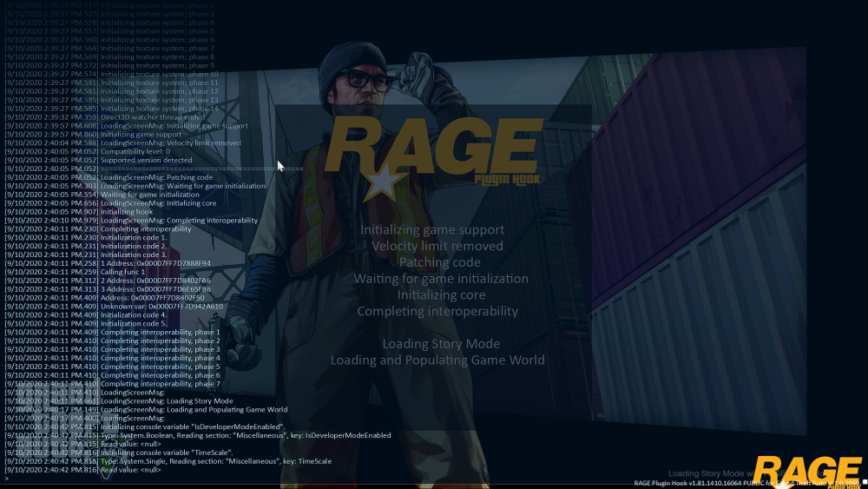Click loading screen message 'Patching code' under logo
The width and height of the screenshot is (868, 489).
pyautogui.click(x=439, y=262)
